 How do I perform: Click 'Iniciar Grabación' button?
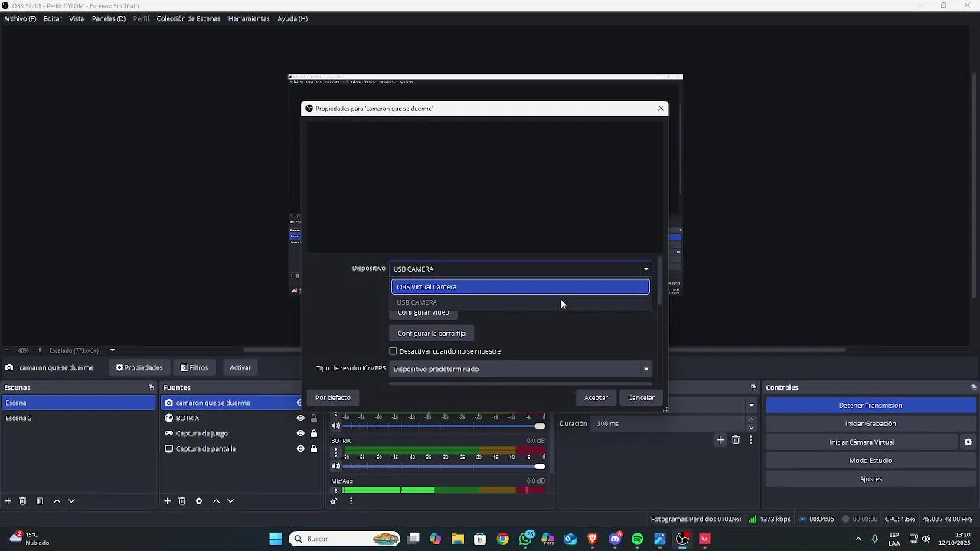point(871,424)
